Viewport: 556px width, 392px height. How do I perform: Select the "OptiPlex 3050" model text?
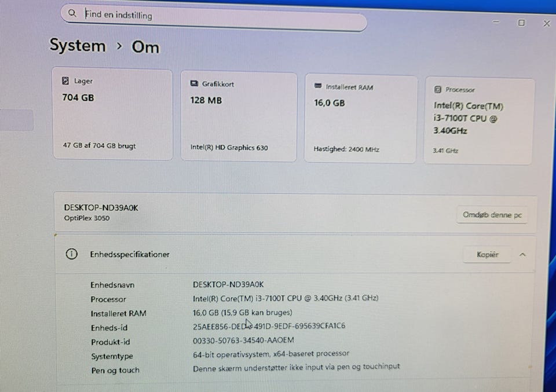click(87, 218)
